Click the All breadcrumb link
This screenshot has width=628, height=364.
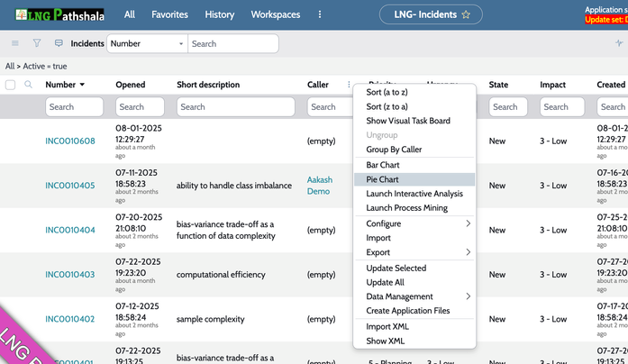[x=10, y=66]
